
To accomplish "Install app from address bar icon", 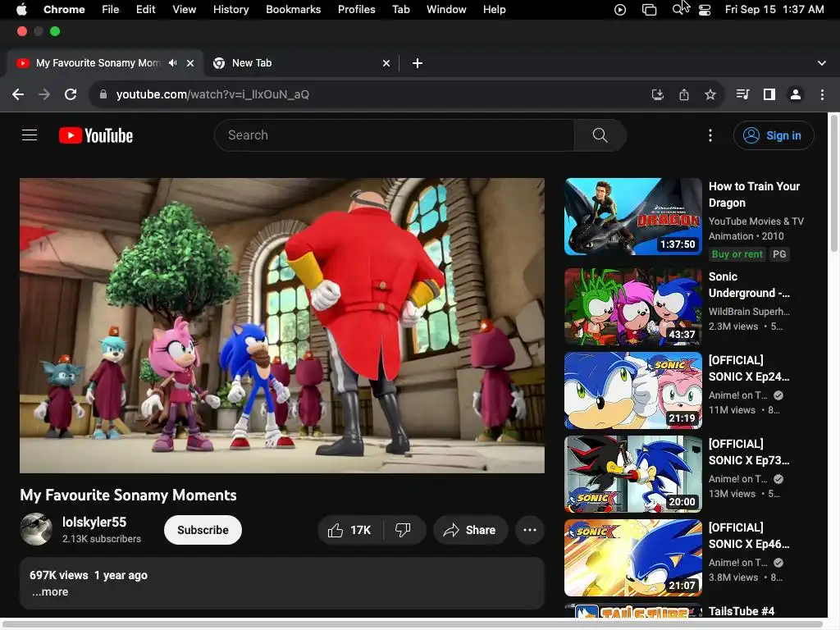I will (x=657, y=95).
